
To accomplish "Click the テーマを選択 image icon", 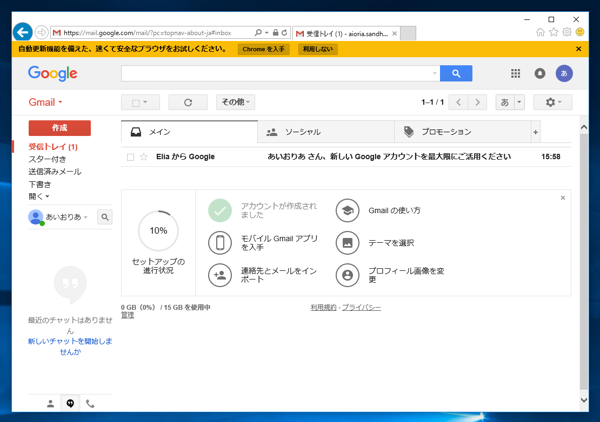I will click(x=347, y=243).
